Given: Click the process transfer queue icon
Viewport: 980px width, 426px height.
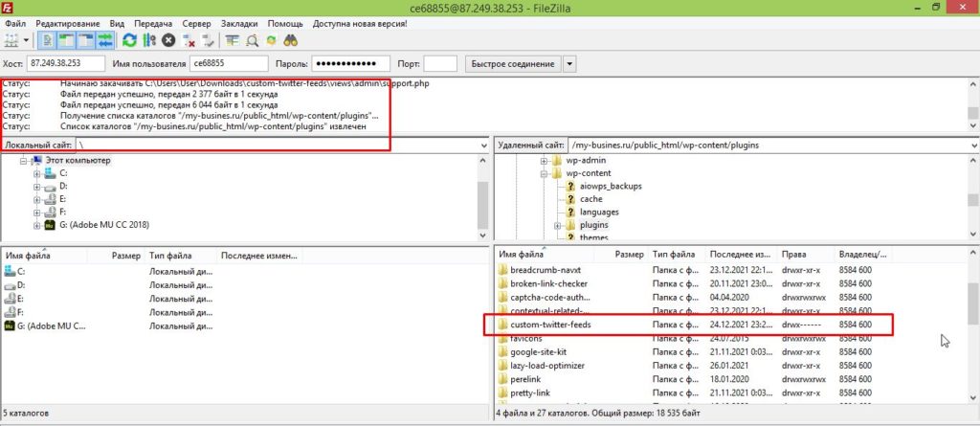Looking at the screenshot, I should [148, 40].
